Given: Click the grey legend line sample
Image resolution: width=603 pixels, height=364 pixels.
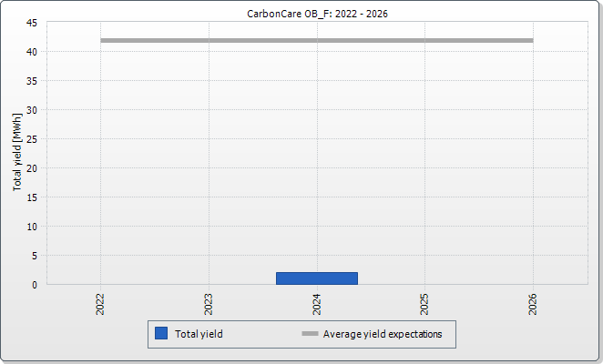Looking at the screenshot, I should coord(310,334).
